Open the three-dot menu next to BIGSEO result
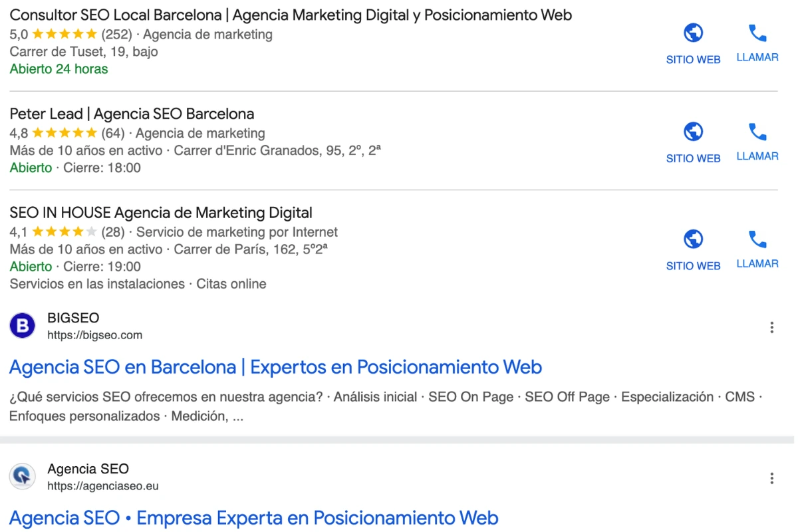The image size is (798, 532). tap(771, 327)
